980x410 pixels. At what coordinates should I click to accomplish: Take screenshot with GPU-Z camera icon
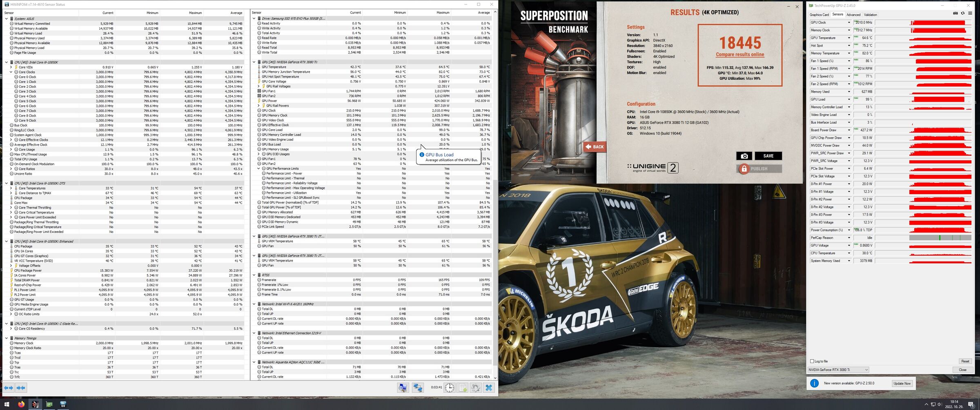[955, 13]
